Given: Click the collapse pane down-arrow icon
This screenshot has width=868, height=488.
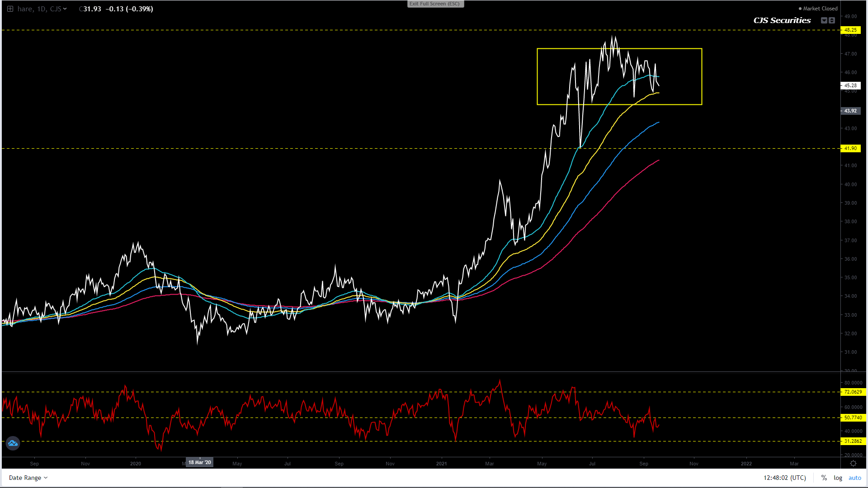Looking at the screenshot, I should [824, 20].
